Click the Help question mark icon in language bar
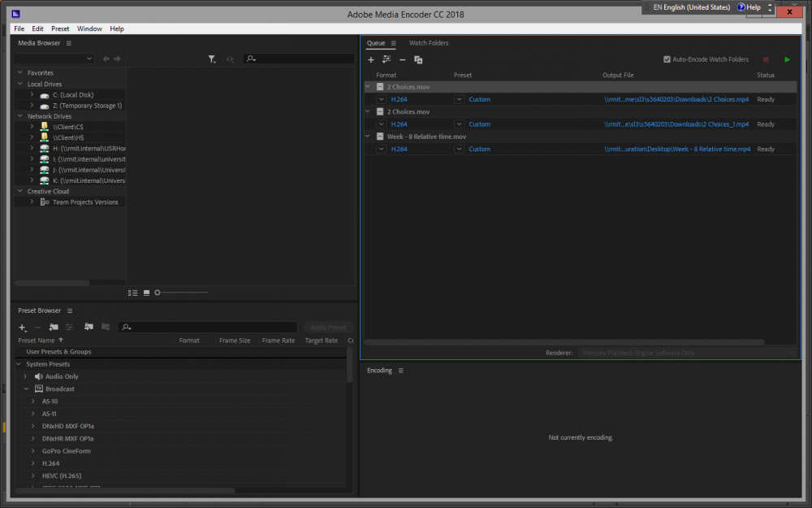Viewport: 812px width, 508px height. pos(741,7)
